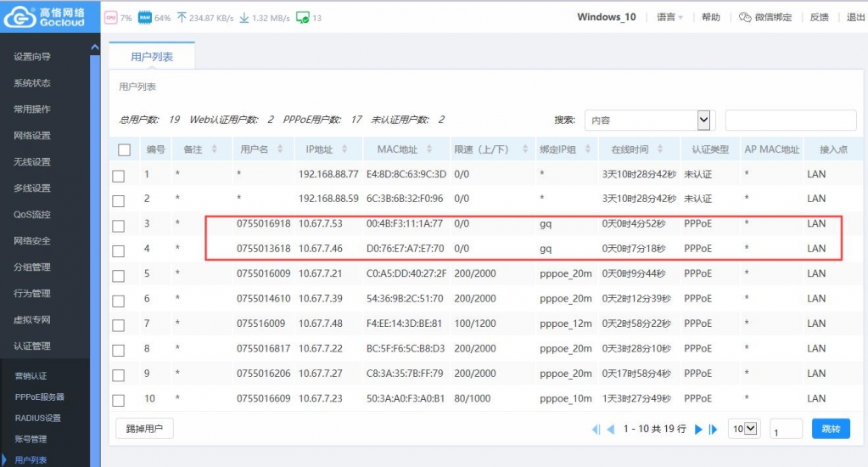868x467 pixels.
Task: Click IP address 192.168.88.77 cell
Action: 328,174
